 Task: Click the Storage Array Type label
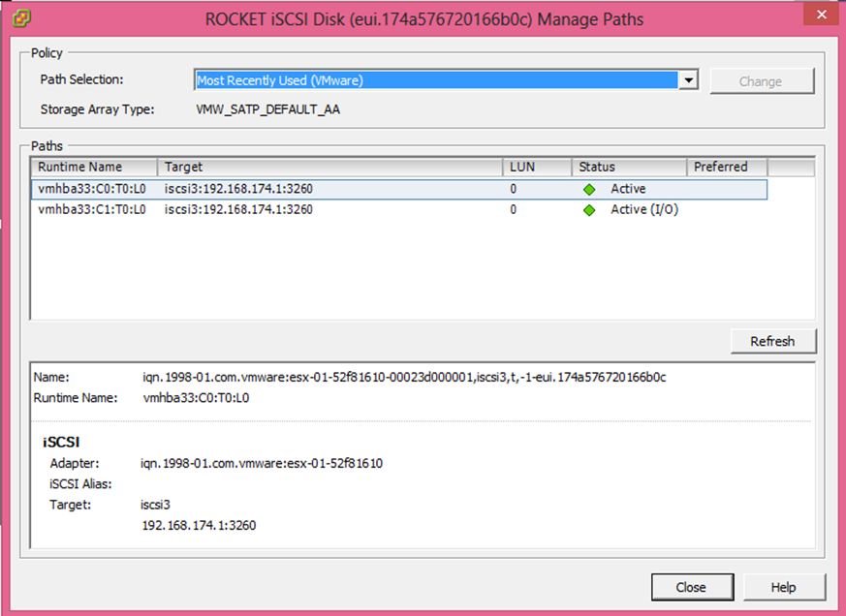[97, 109]
